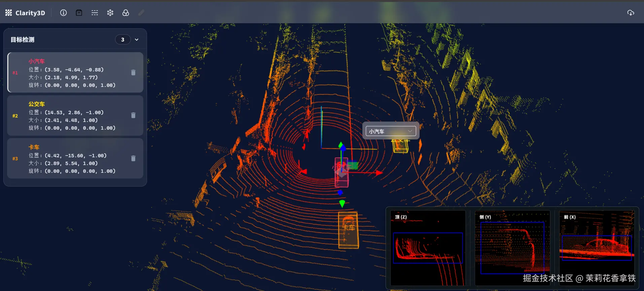
Task: Click the rotation value of the 卡车 card
Action: coord(80,171)
